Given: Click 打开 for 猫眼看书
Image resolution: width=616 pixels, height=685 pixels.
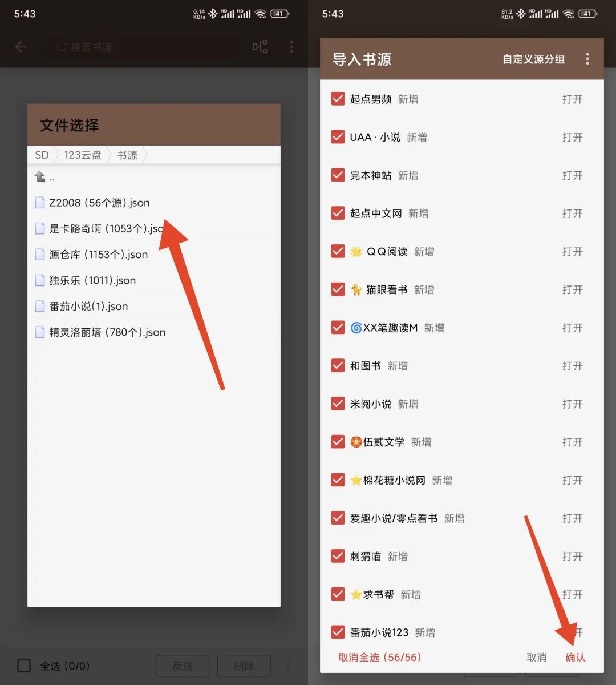Looking at the screenshot, I should pyautogui.click(x=572, y=290).
